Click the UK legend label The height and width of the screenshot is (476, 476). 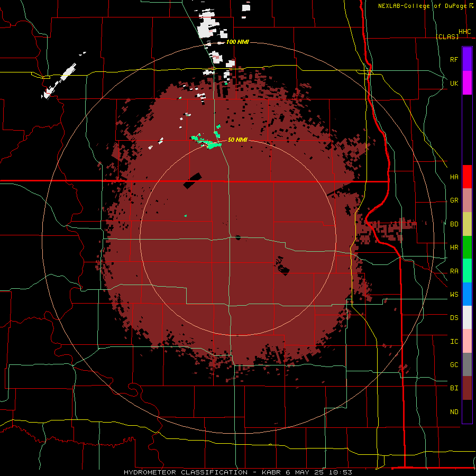pyautogui.click(x=454, y=83)
